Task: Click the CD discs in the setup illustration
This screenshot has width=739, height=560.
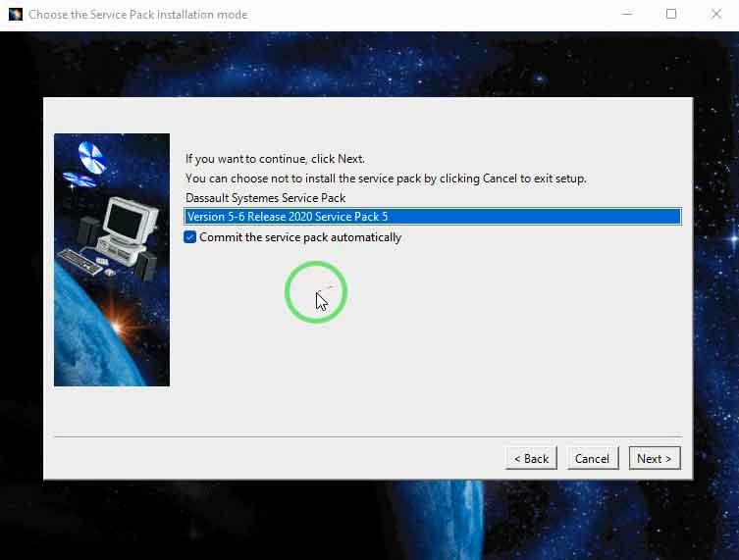Action: [90, 157]
